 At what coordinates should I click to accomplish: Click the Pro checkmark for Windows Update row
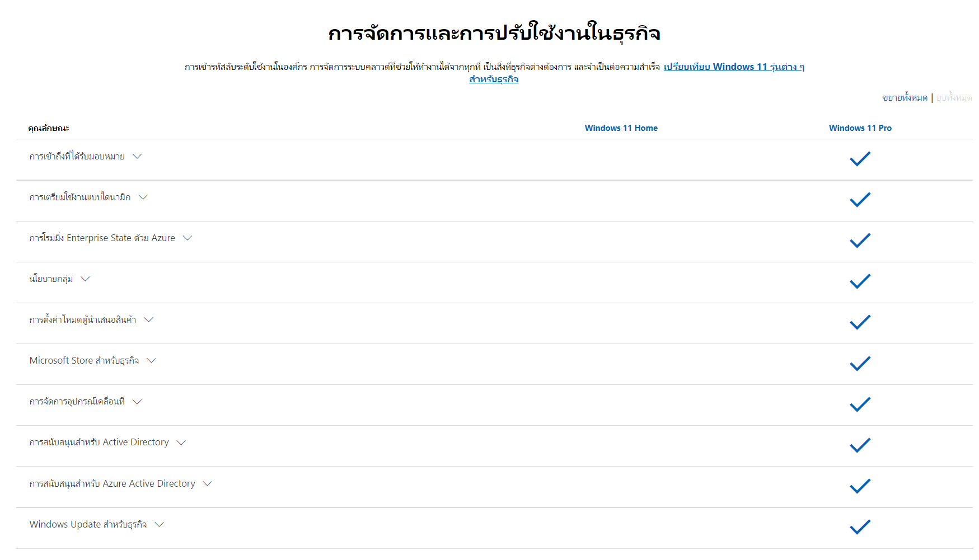pos(860,527)
